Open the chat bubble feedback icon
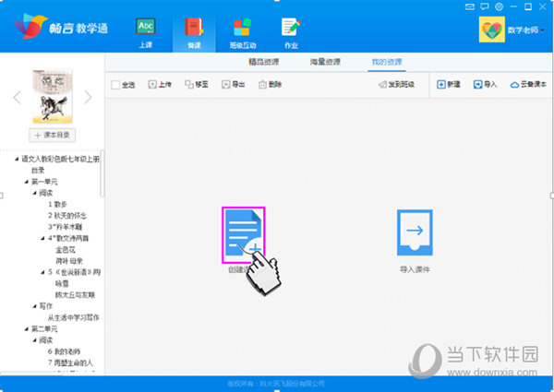The height and width of the screenshot is (392, 554). click(485, 6)
